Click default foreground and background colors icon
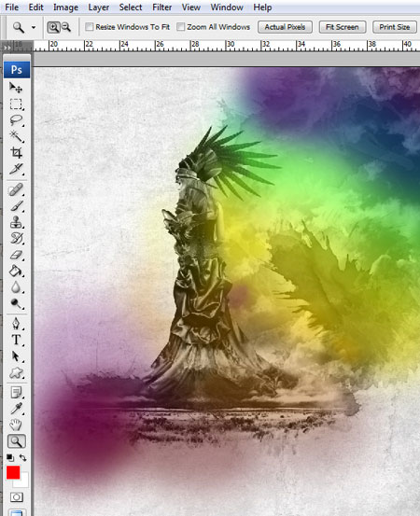Viewport: 420px width, 516px height. (10, 457)
